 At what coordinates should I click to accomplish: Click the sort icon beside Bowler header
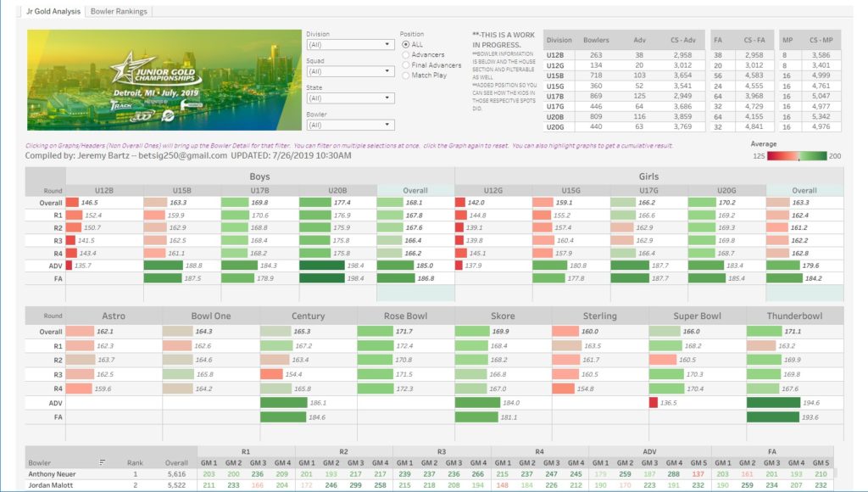(103, 462)
